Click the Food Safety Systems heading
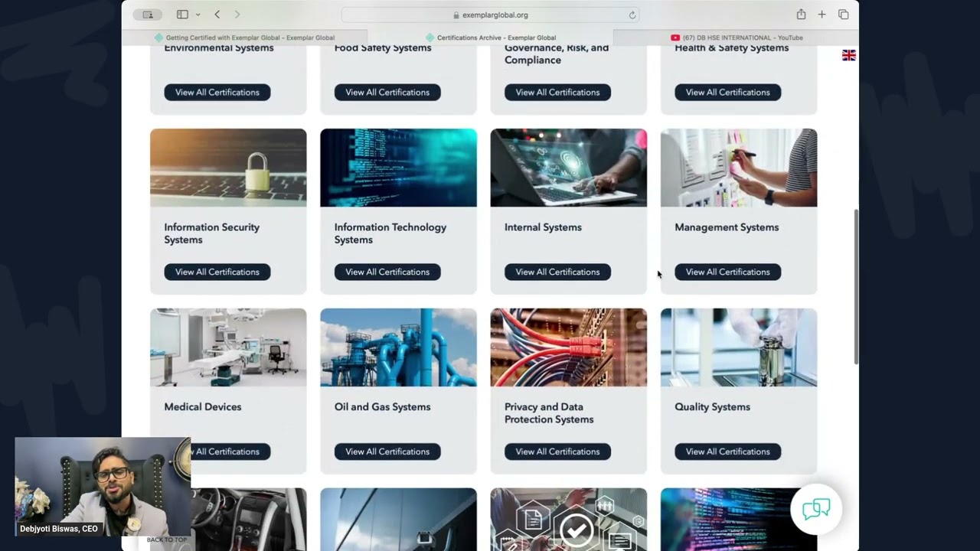The height and width of the screenshot is (551, 980). pyautogui.click(x=383, y=47)
